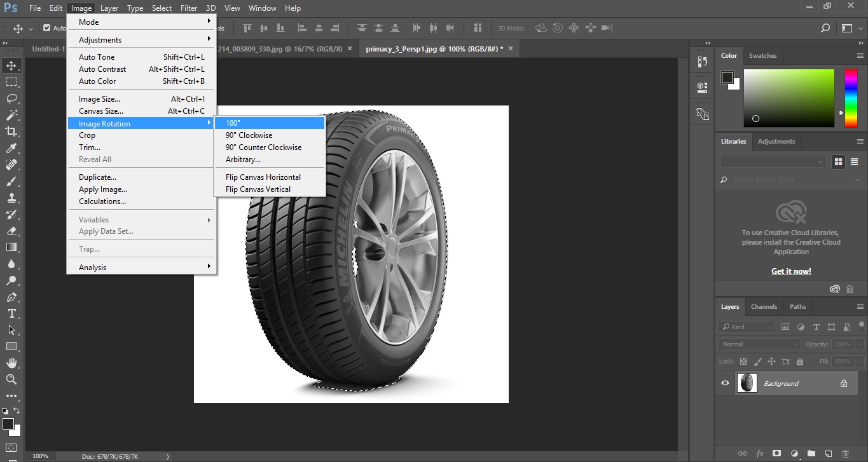Create a new layer icon
This screenshot has width=868, height=462.
click(x=828, y=454)
